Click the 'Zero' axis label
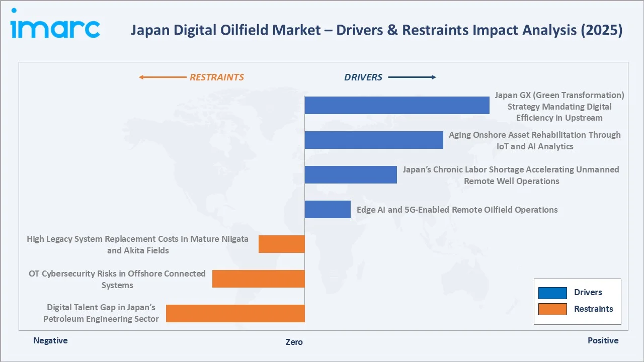 point(294,342)
